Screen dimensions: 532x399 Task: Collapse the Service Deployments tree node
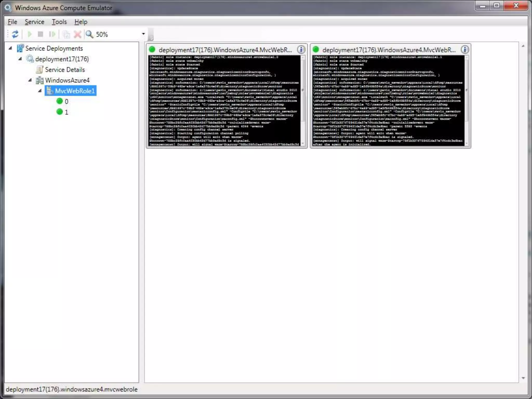point(10,48)
